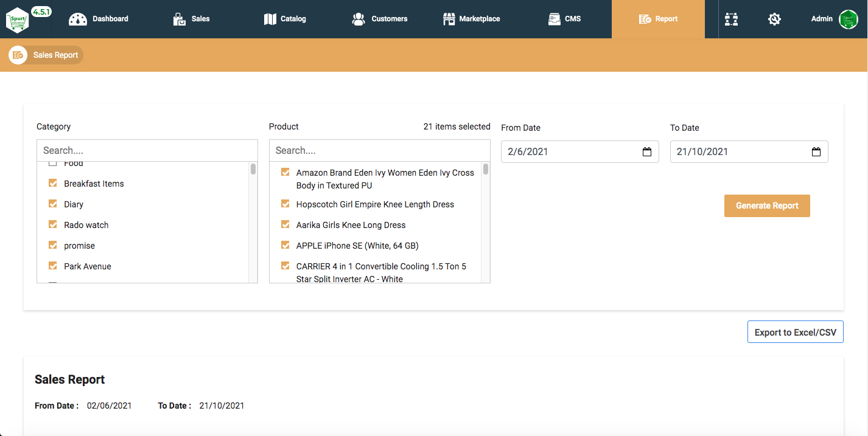Uncheck APPLE iPhone SE product
This screenshot has width=868, height=436.
click(285, 245)
